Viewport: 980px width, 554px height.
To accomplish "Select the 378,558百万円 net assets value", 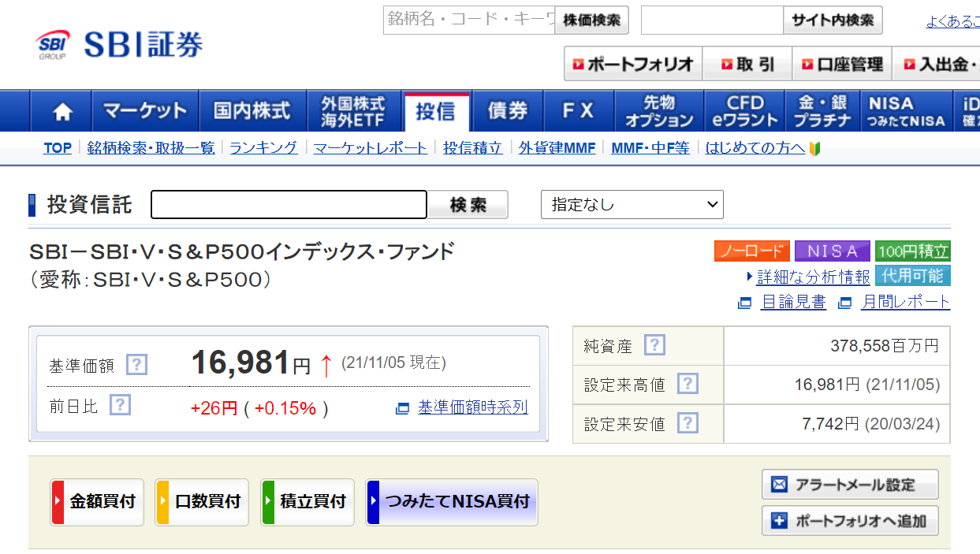I will point(885,346).
